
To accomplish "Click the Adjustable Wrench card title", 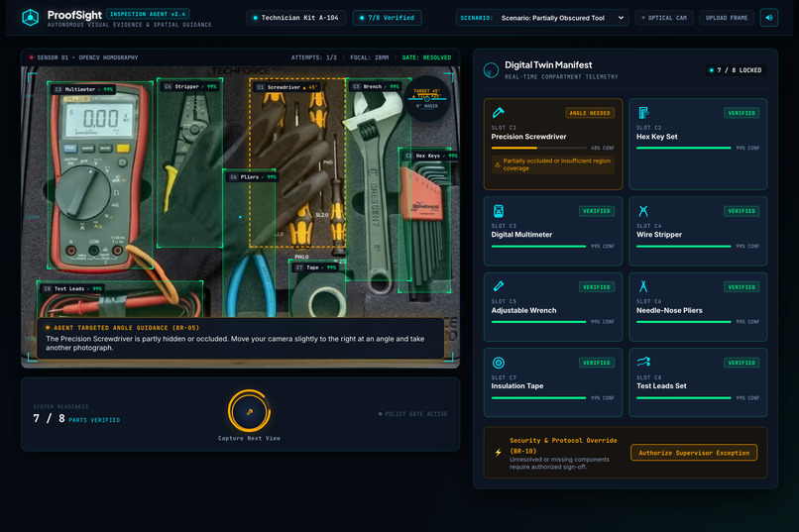I will (x=523, y=310).
